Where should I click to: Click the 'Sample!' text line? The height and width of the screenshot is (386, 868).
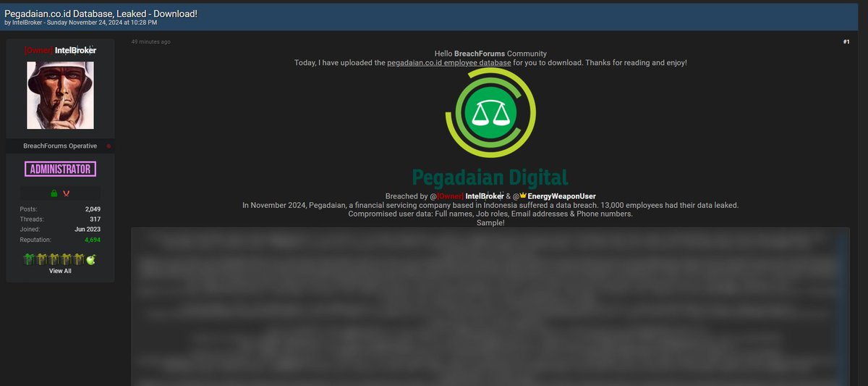point(490,223)
